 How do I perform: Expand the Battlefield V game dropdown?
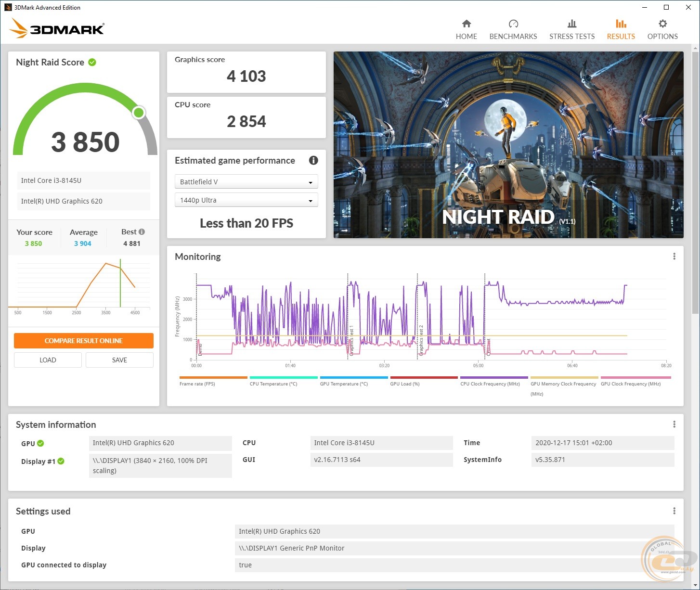(246, 182)
